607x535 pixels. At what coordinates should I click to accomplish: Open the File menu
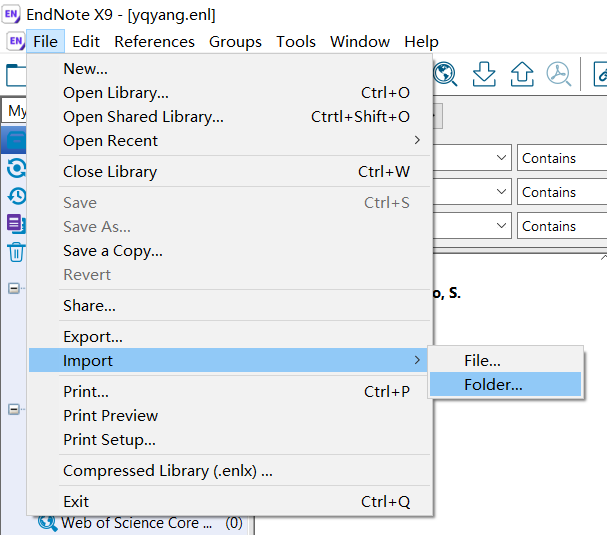pos(45,41)
